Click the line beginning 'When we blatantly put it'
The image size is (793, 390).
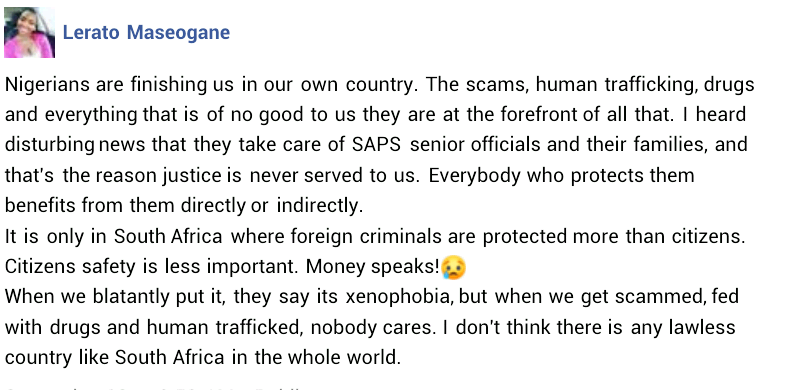(372, 297)
